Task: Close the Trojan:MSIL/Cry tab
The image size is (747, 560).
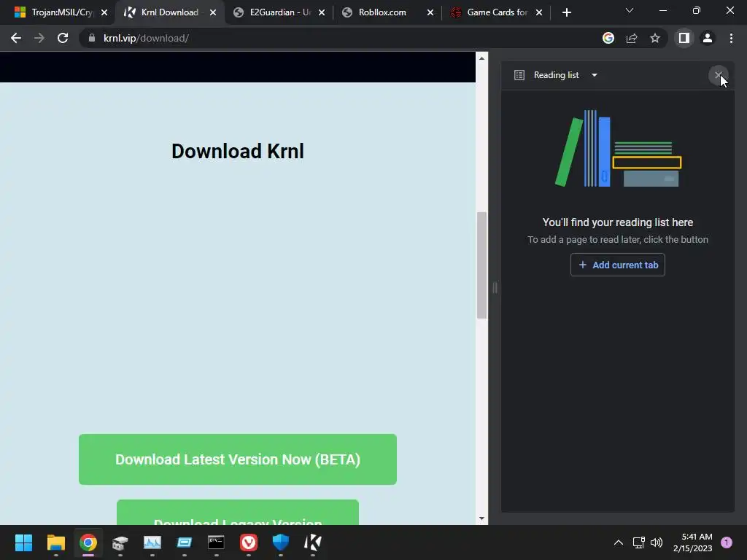Action: [104, 12]
